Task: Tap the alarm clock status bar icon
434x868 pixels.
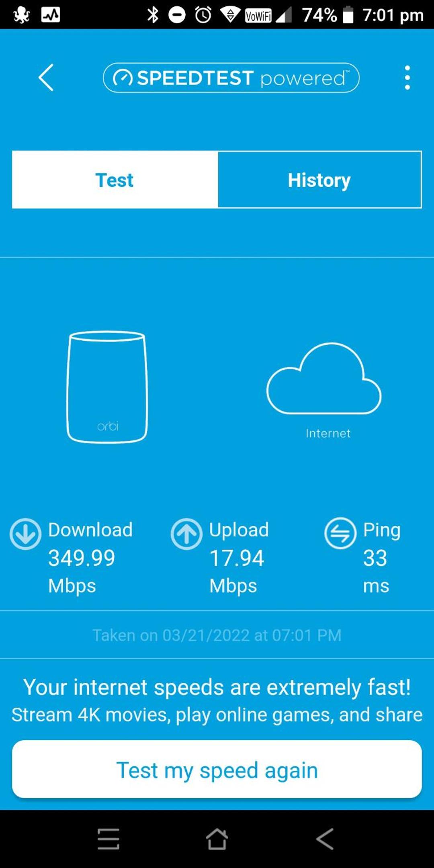Action: click(x=203, y=15)
